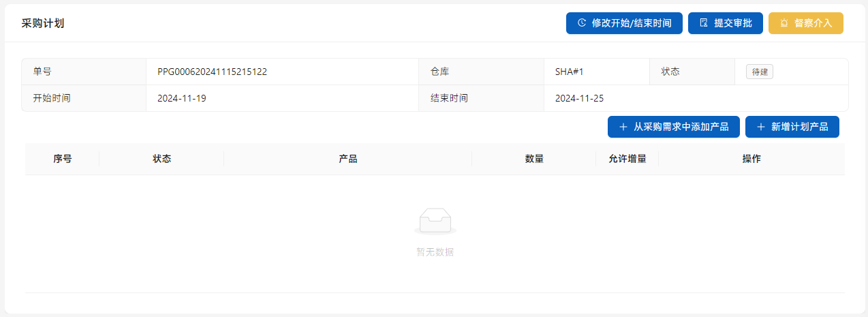This screenshot has width=868, height=317.
Task: Click the document icon beside 提交审批
Action: click(x=704, y=22)
